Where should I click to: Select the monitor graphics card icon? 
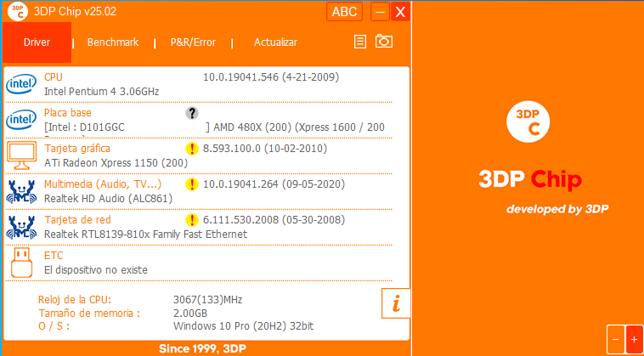point(20,155)
